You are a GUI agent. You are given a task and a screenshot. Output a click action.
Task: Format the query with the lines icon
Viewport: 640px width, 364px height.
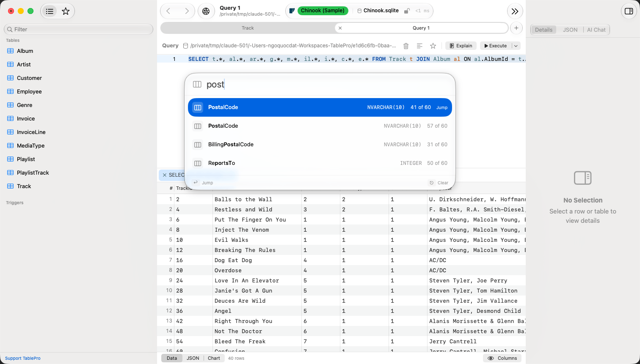(x=419, y=46)
